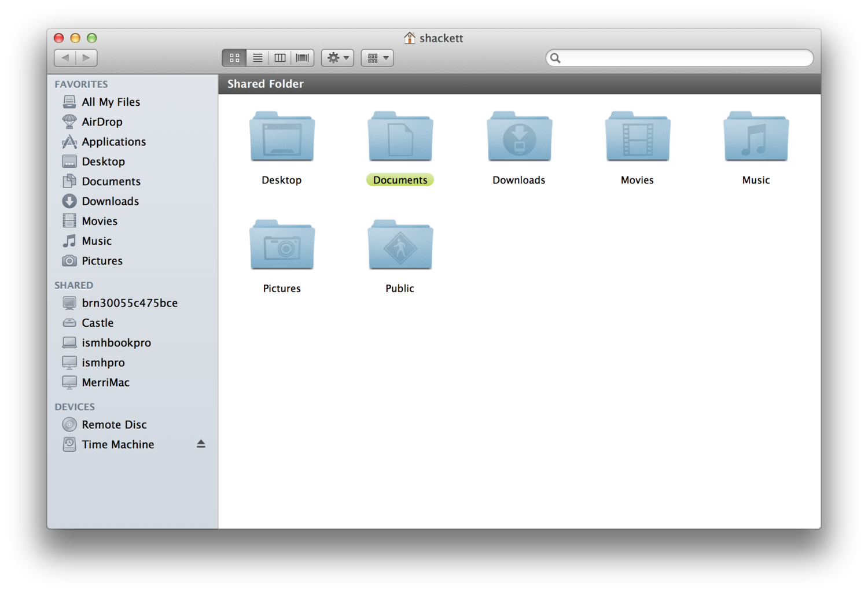Eject the Time Machine drive
Screen dimensions: 868x594
201,444
